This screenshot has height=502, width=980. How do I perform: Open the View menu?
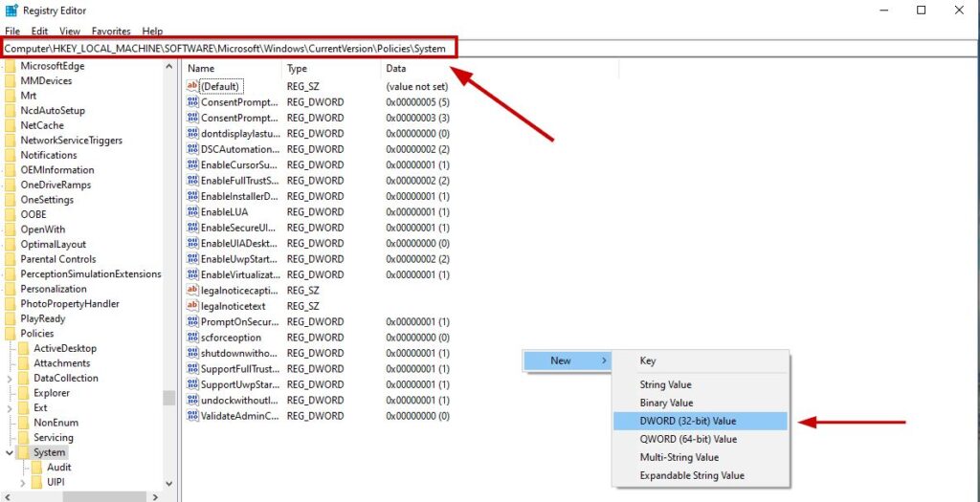70,31
